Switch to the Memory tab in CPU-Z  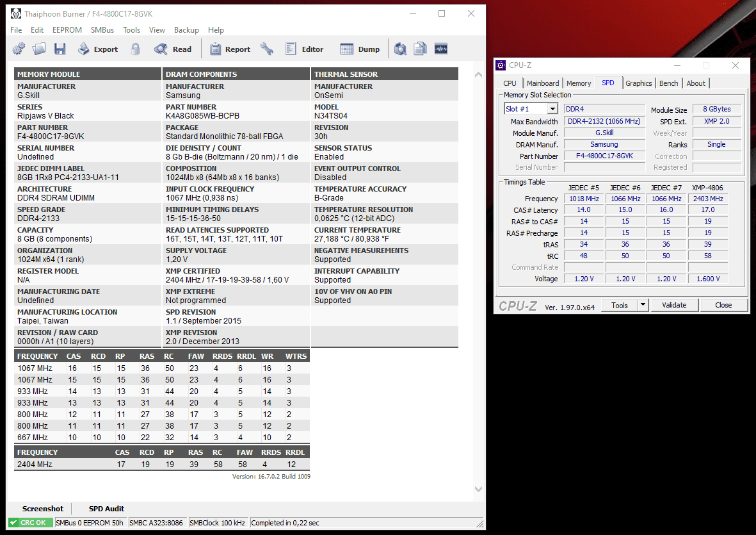(x=579, y=83)
